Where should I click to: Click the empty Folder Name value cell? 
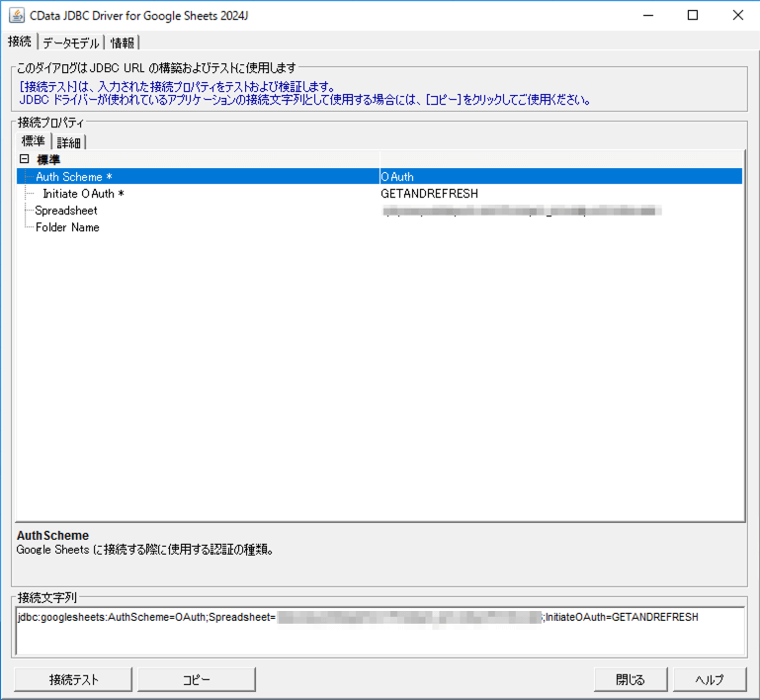(560, 227)
